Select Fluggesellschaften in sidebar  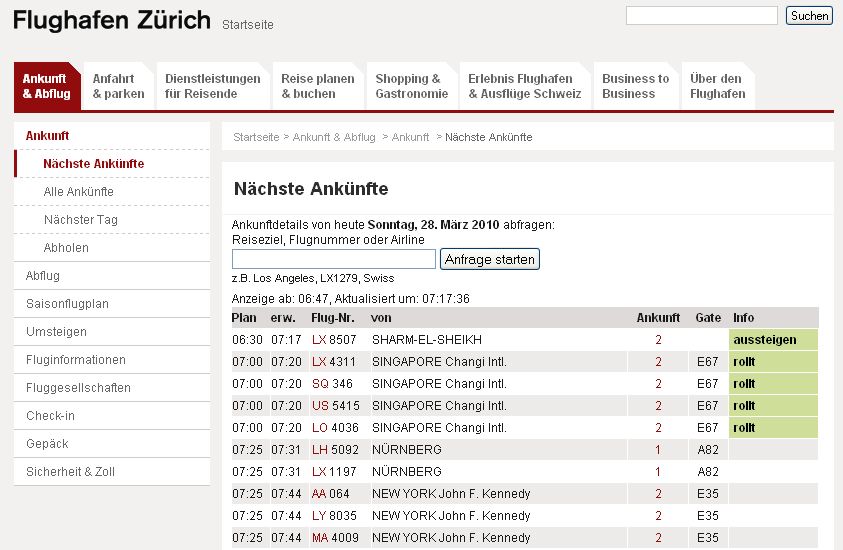tap(78, 387)
